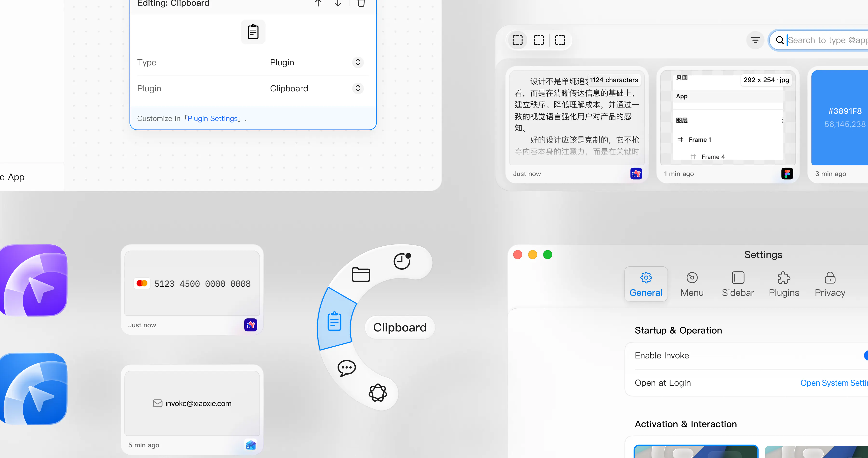Select the first dashed-square layout toggle
Image resolution: width=868 pixels, height=458 pixels.
[x=517, y=40]
